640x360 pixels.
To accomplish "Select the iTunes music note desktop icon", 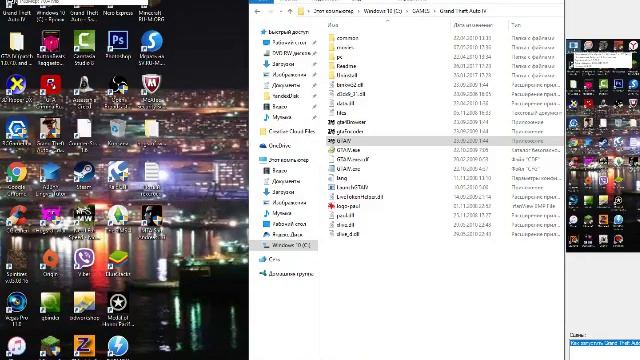I will [17, 347].
